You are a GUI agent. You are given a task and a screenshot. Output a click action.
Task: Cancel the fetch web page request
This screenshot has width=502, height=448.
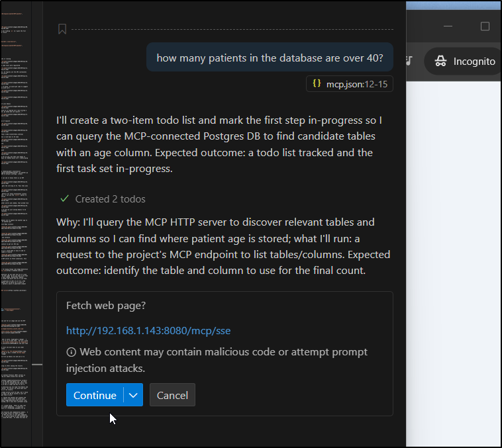[x=172, y=395]
